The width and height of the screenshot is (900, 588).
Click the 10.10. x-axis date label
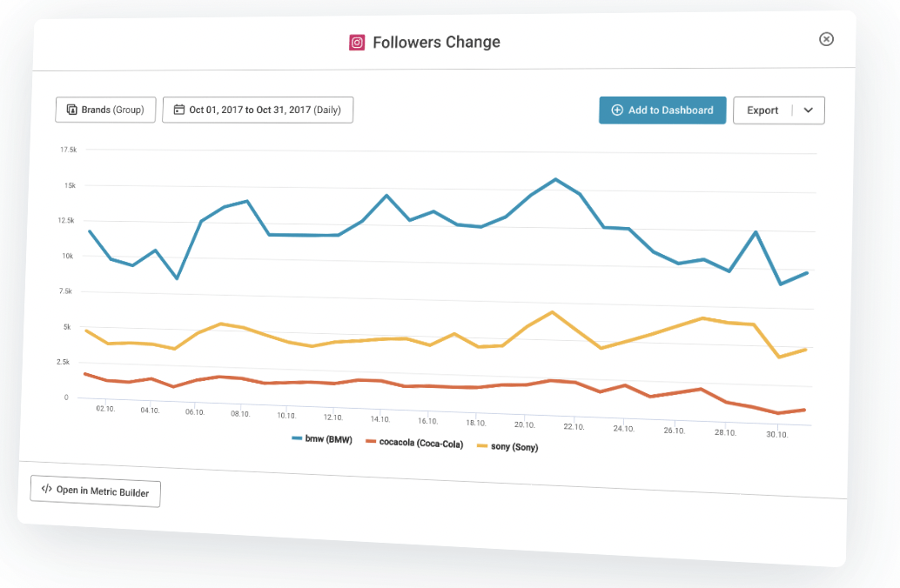tap(286, 415)
